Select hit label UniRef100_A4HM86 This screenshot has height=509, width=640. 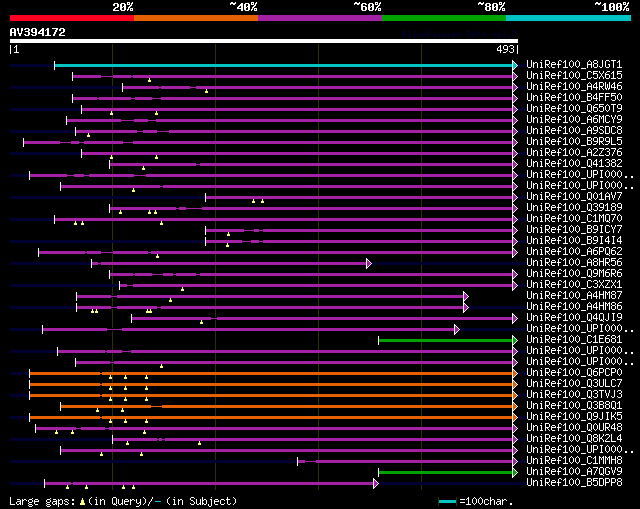574,307
